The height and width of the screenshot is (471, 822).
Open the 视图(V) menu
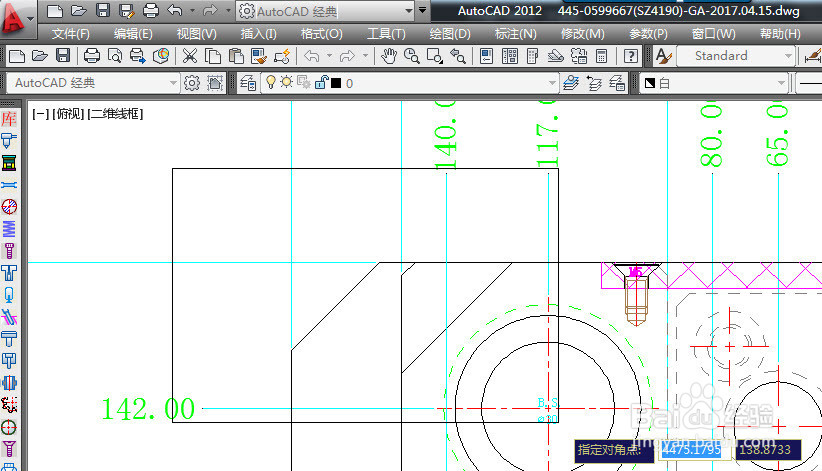point(196,34)
